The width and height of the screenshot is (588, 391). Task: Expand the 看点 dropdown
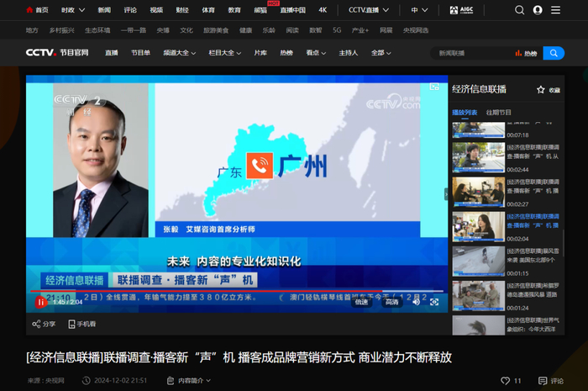pyautogui.click(x=316, y=53)
